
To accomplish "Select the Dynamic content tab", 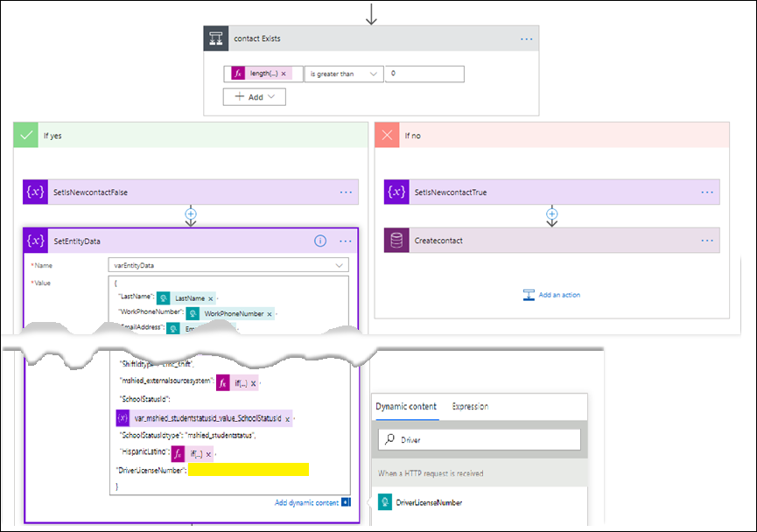I will pos(406,407).
